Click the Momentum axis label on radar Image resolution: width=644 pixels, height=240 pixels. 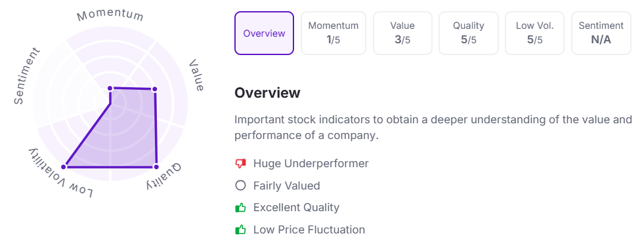pyautogui.click(x=110, y=15)
